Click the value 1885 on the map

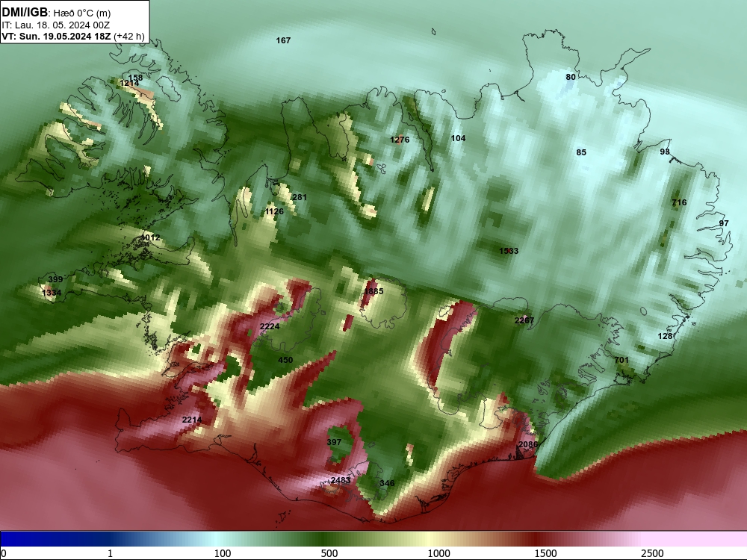coord(373,291)
